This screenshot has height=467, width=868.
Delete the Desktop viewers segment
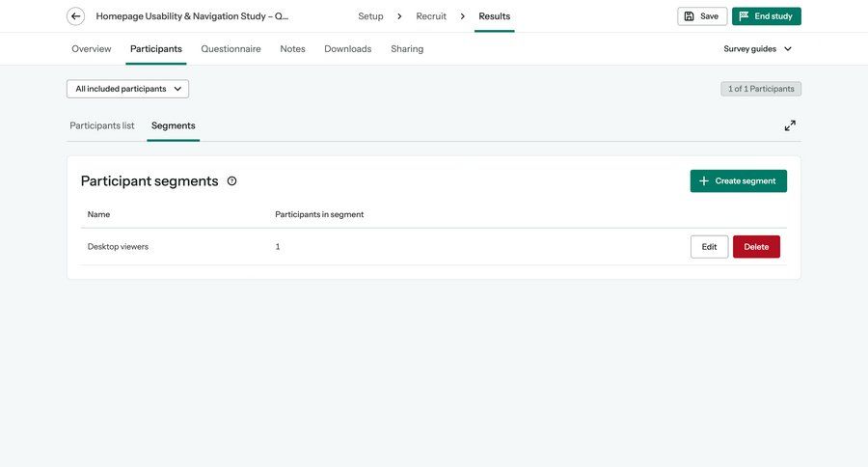point(756,247)
